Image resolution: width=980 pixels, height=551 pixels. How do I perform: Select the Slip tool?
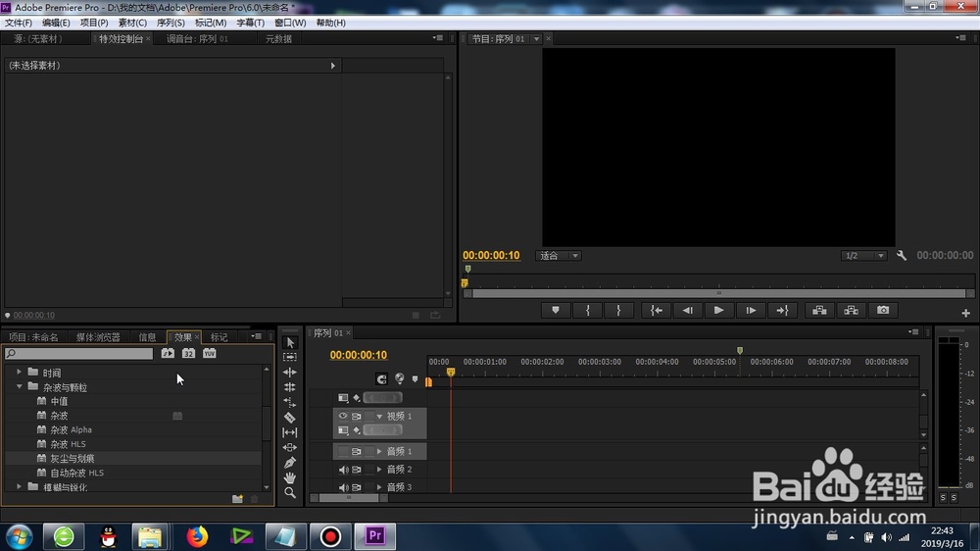(290, 432)
